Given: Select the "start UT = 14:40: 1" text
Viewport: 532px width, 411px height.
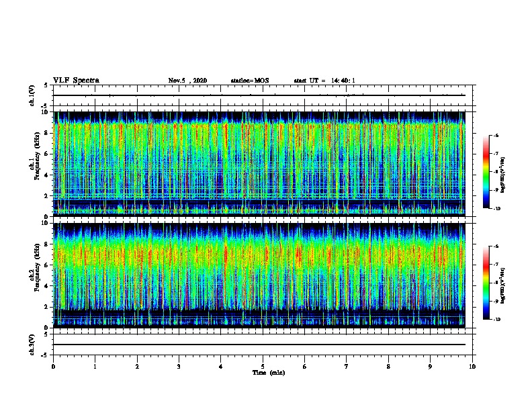Looking at the screenshot, I should click(324, 81).
